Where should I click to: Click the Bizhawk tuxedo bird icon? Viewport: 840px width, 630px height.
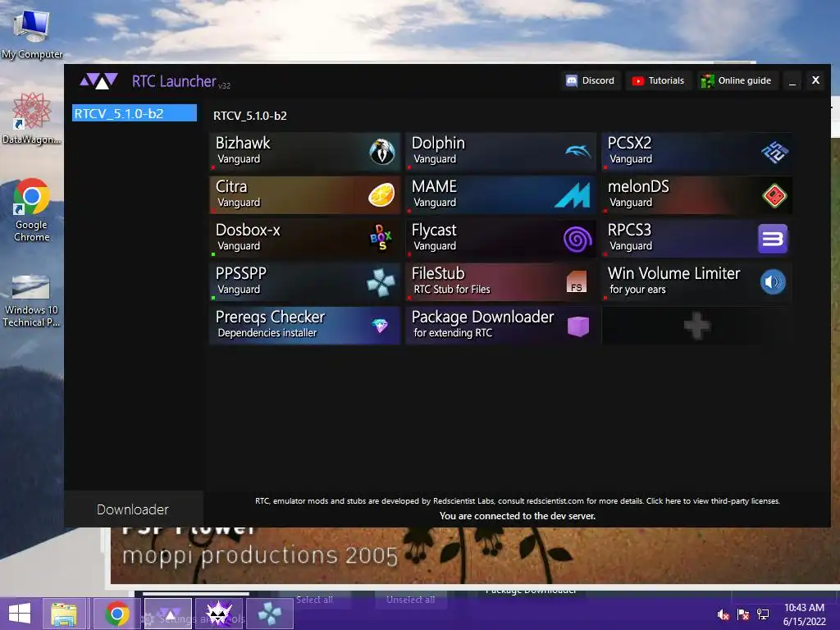click(x=382, y=152)
